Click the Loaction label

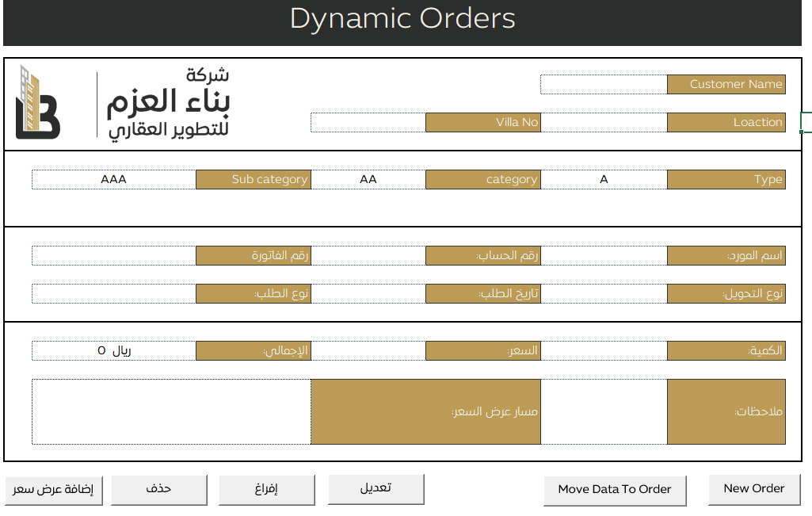click(726, 123)
